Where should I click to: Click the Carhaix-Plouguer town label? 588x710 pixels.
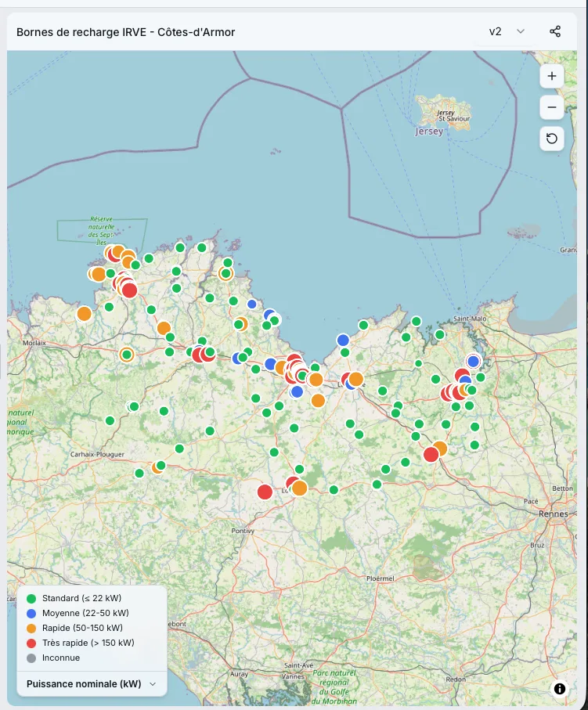97,454
